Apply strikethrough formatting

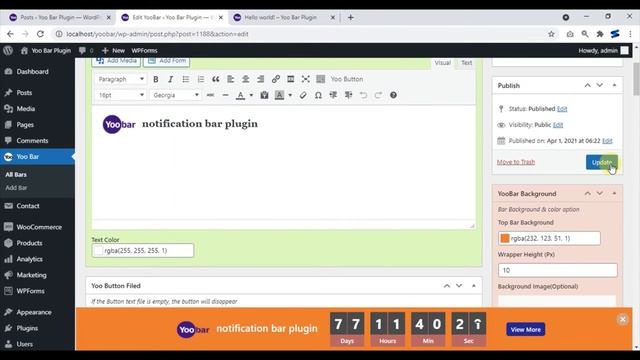210,95
